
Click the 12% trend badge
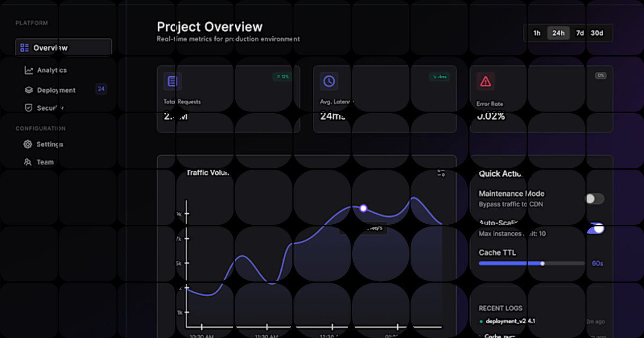pyautogui.click(x=282, y=77)
